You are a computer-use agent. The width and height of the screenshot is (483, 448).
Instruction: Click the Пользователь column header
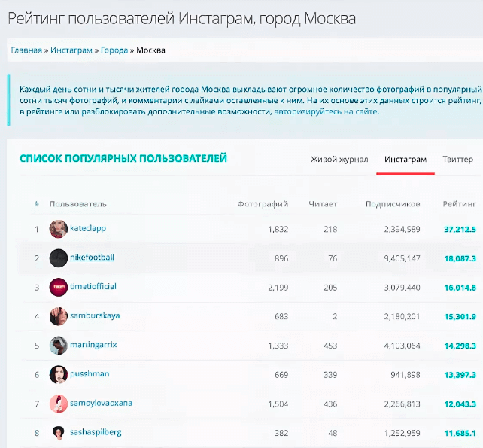[78, 204]
